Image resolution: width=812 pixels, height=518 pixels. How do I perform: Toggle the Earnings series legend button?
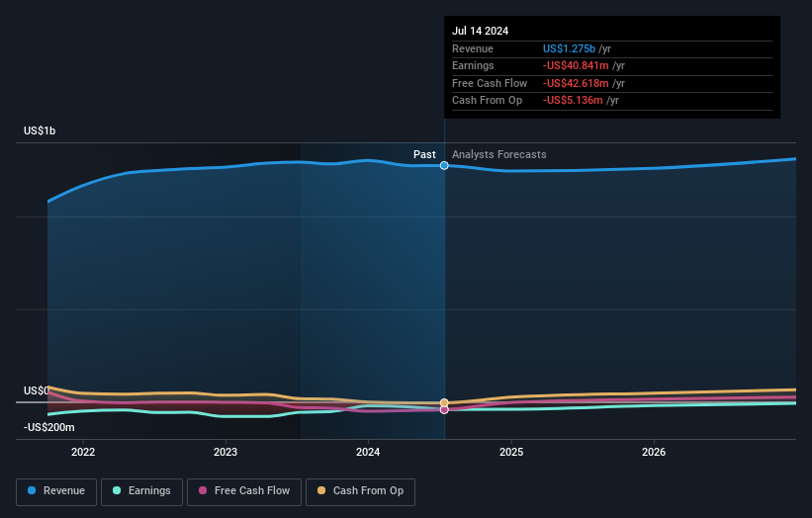(141, 491)
